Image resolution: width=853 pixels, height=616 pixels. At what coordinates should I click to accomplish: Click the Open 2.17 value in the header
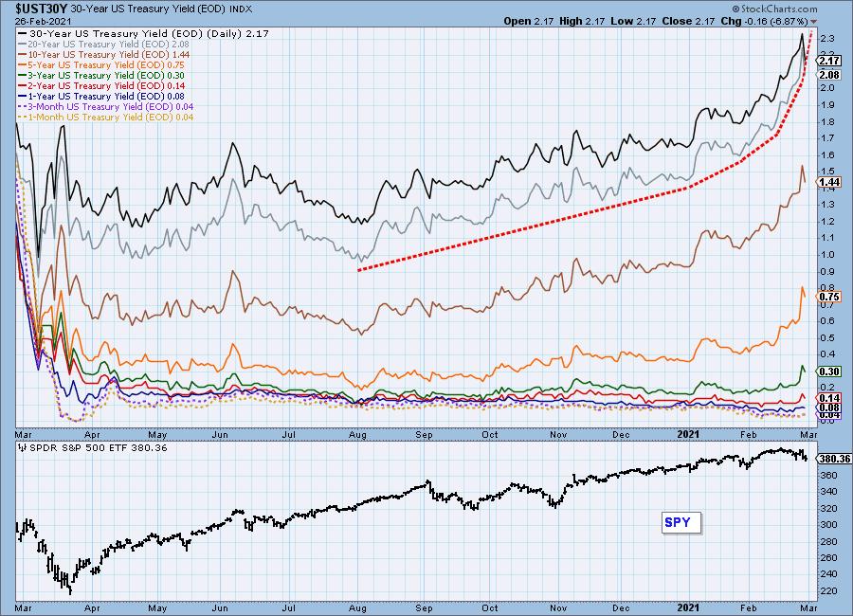pos(528,21)
